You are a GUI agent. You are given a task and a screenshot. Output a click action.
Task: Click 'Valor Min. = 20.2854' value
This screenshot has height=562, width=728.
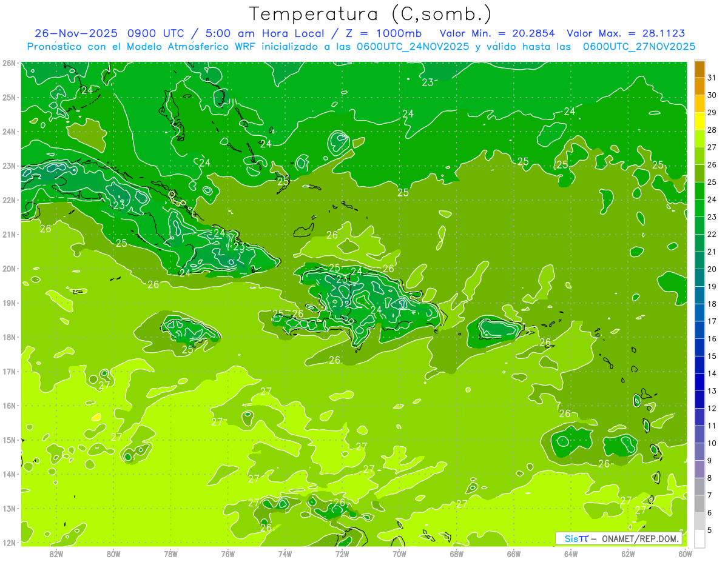pyautogui.click(x=497, y=33)
